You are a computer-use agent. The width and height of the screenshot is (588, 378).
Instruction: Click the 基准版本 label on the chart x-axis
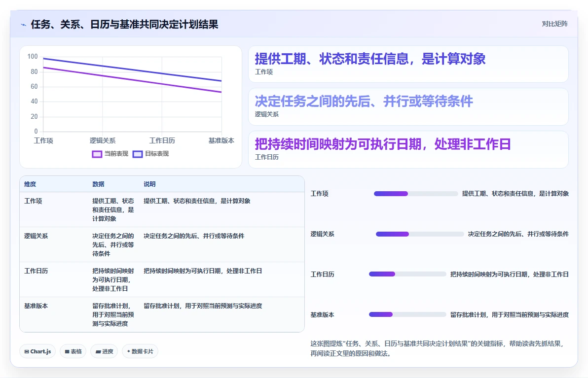[x=221, y=140]
